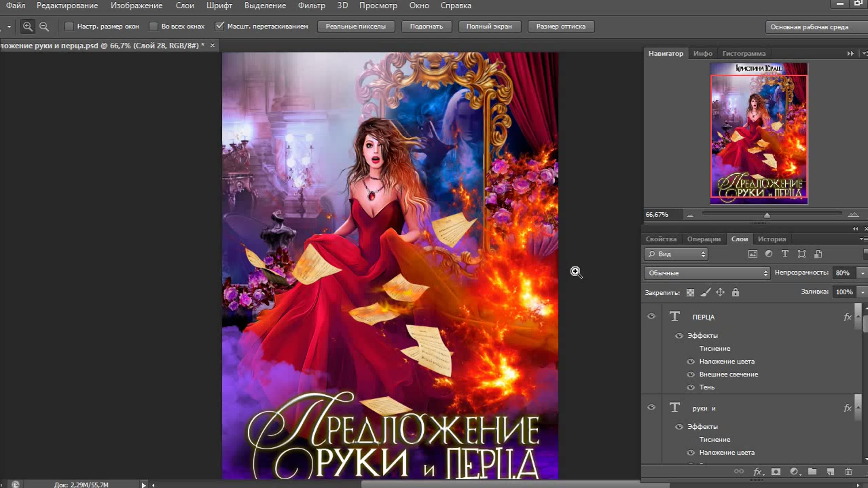
Task: Lock transparent pixels icon
Action: pos(690,292)
